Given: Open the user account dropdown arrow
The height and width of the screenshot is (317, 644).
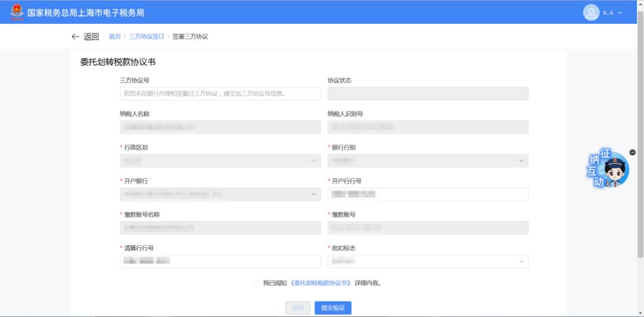Looking at the screenshot, I should click(x=621, y=13).
